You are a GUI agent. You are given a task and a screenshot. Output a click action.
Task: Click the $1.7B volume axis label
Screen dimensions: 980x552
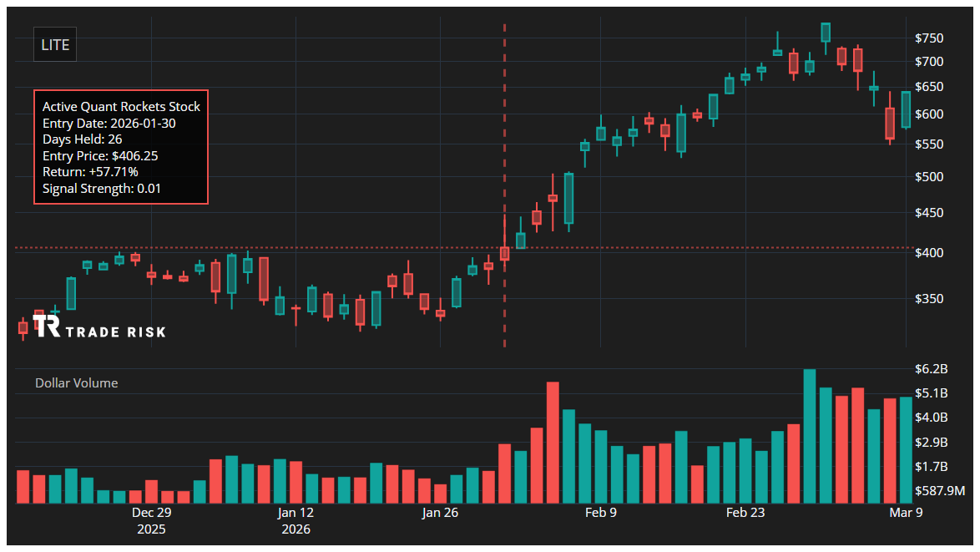932,467
